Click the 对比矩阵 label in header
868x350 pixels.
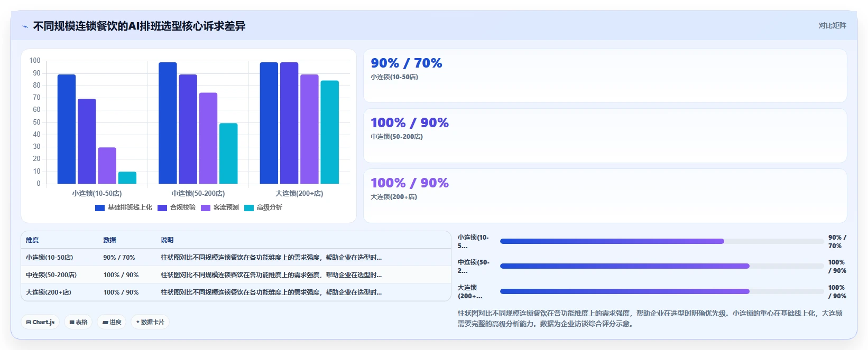click(x=833, y=26)
